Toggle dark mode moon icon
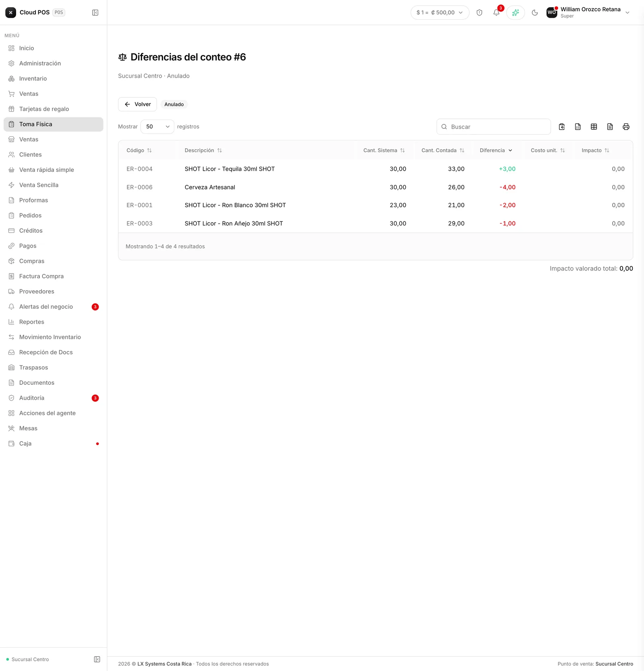The height and width of the screenshot is (671, 644). [x=535, y=12]
